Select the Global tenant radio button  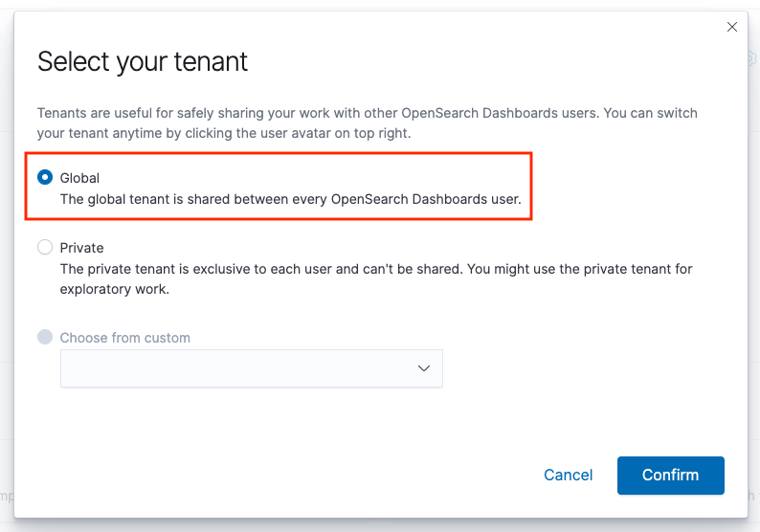tap(45, 178)
